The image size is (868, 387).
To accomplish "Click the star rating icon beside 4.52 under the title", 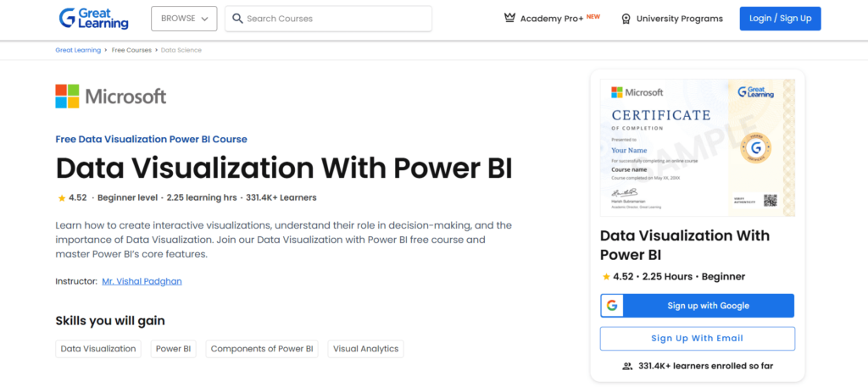I will (61, 198).
